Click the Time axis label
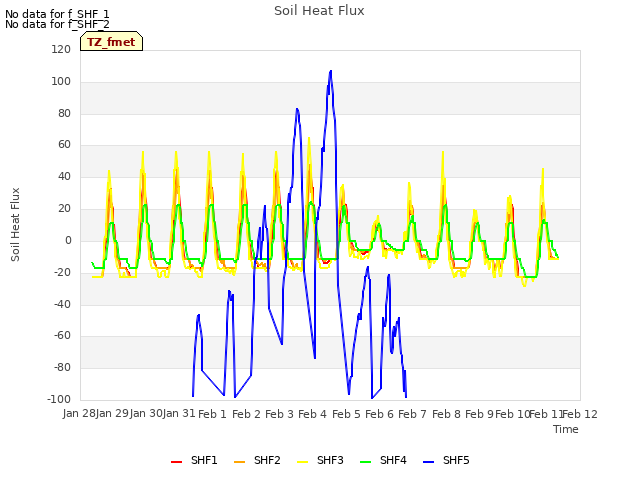 coord(566,429)
